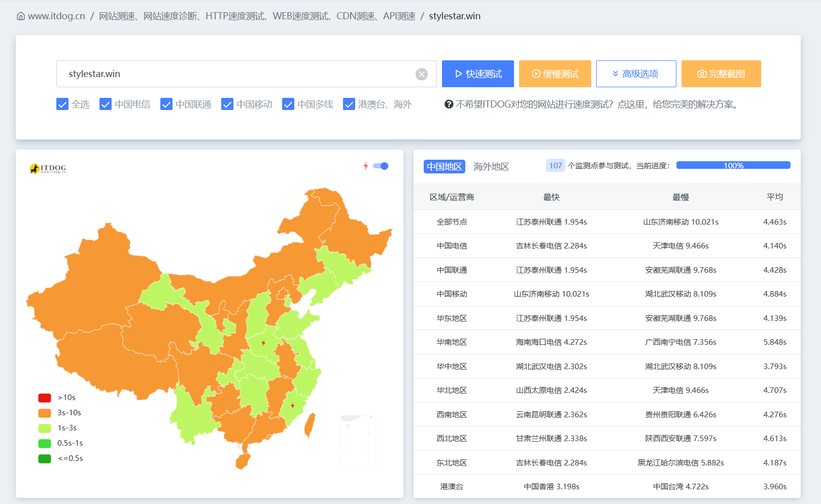Click 中国香港 3.198s cell
Image resolution: width=821 pixels, height=504 pixels.
(x=552, y=487)
